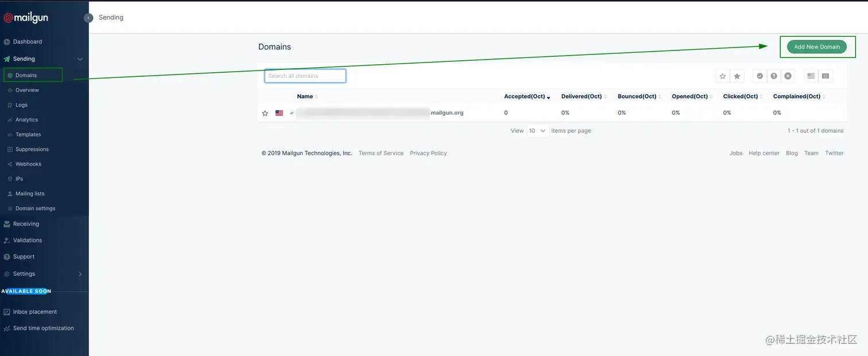Collapse the sidebar with the arrow button
Image resolution: width=868 pixels, height=356 pixels.
point(88,18)
